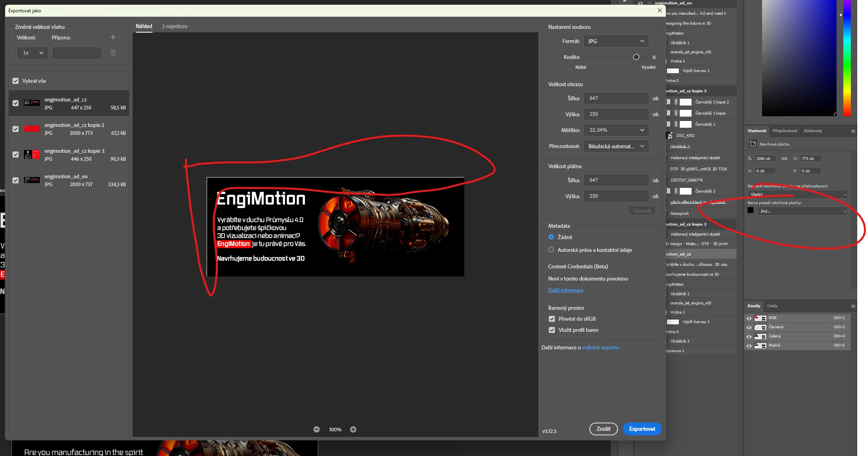Click the 100% zoom level in preview
Image resolution: width=868 pixels, height=456 pixels.
335,429
